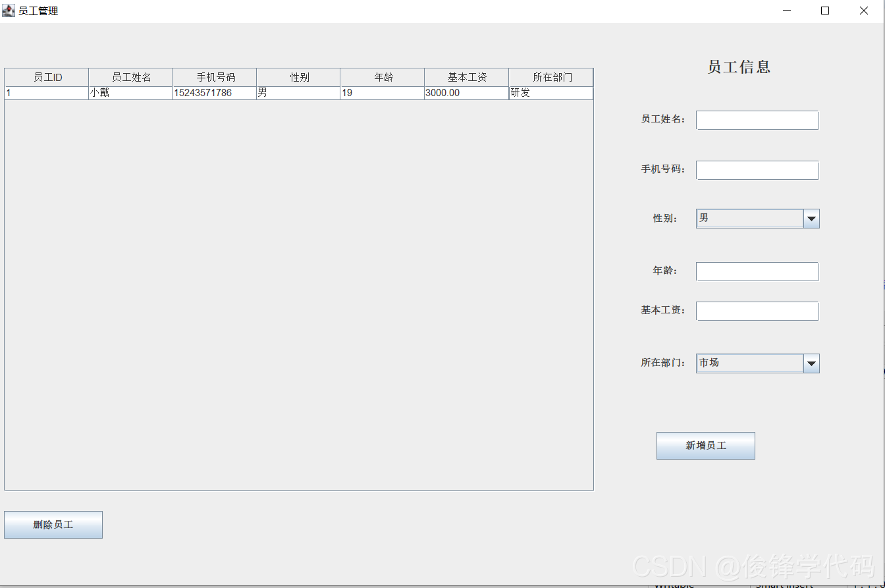The image size is (885, 588).
Task: Select the 手机号码 column header
Action: 215,77
